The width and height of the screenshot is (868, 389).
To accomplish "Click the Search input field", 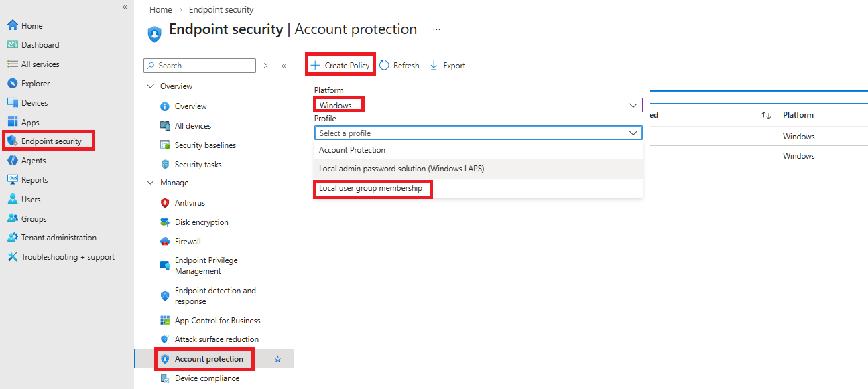I will pos(200,66).
